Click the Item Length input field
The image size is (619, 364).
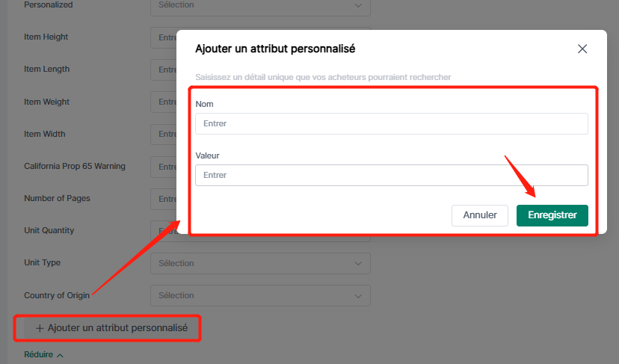[x=163, y=70]
